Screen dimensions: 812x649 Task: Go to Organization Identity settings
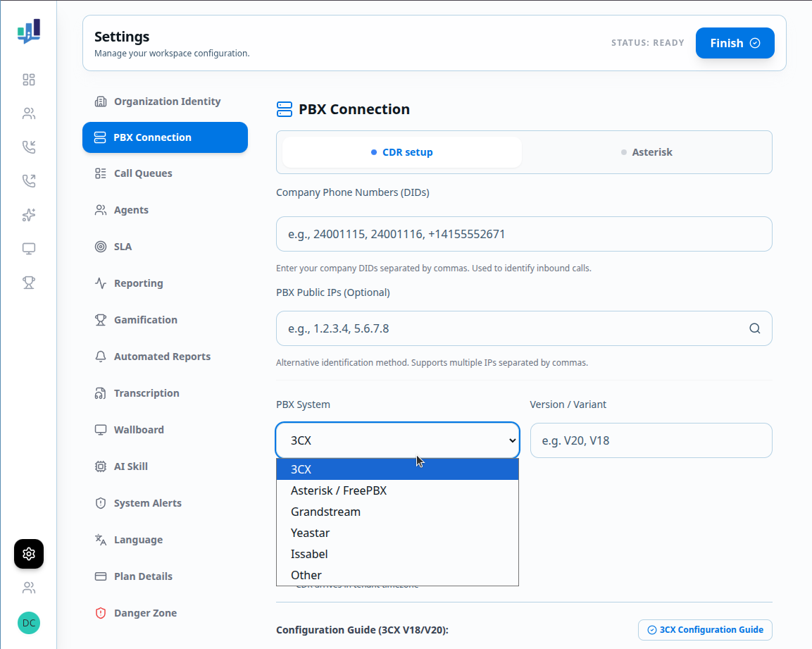165,101
